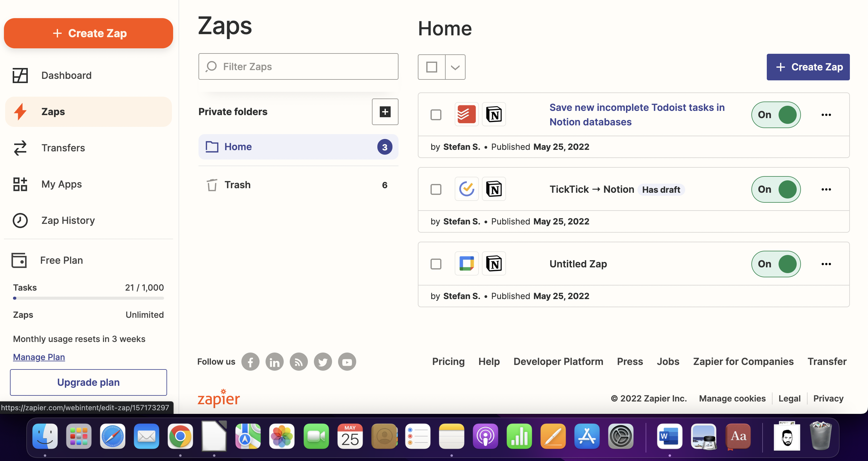The image size is (868, 461).
Task: Click the Free Plan wallet icon
Action: click(x=19, y=260)
